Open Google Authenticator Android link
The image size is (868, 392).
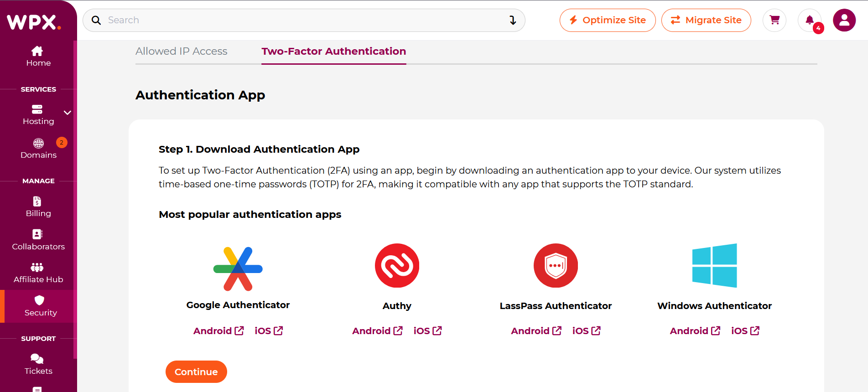(x=218, y=331)
